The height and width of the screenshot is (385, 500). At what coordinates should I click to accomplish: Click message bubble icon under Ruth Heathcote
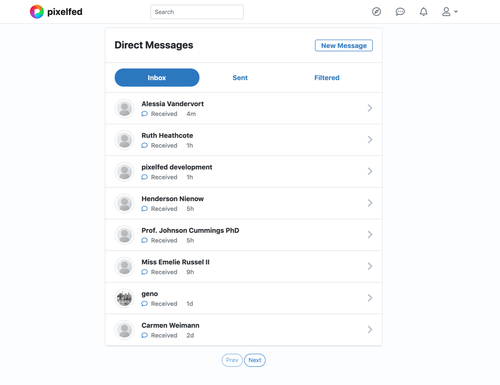(x=144, y=146)
